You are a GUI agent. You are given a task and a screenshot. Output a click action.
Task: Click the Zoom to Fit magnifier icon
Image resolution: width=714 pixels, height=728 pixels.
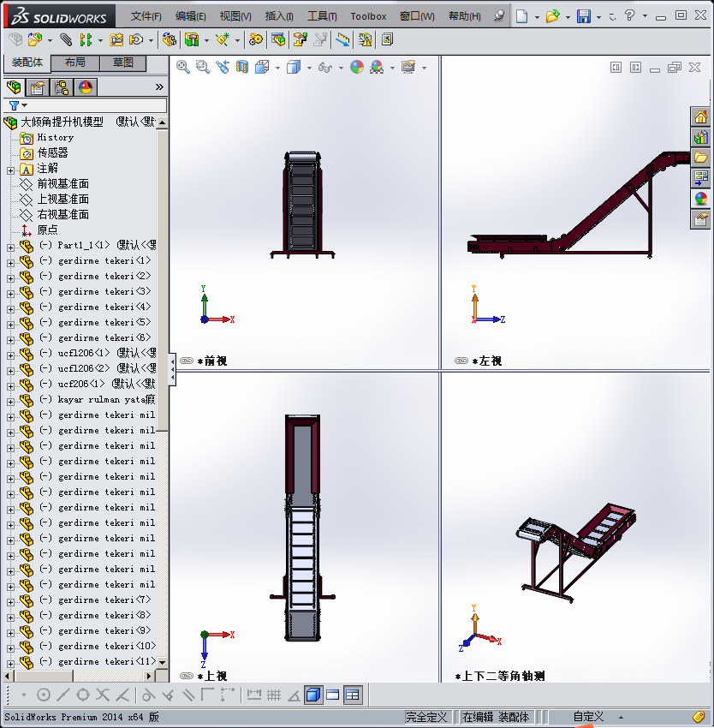[x=183, y=68]
